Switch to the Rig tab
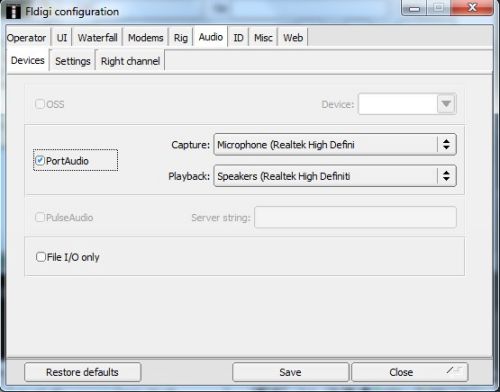This screenshot has height=392, width=500. [181, 38]
